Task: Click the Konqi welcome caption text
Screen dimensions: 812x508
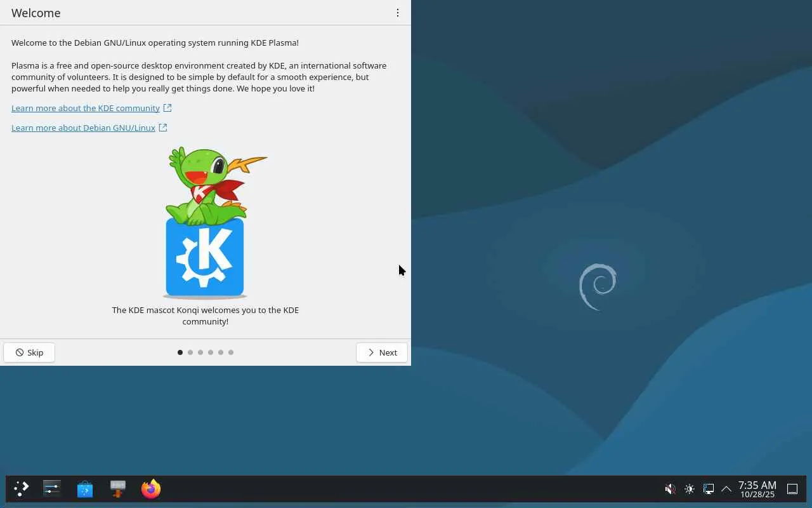Action: [x=206, y=316]
